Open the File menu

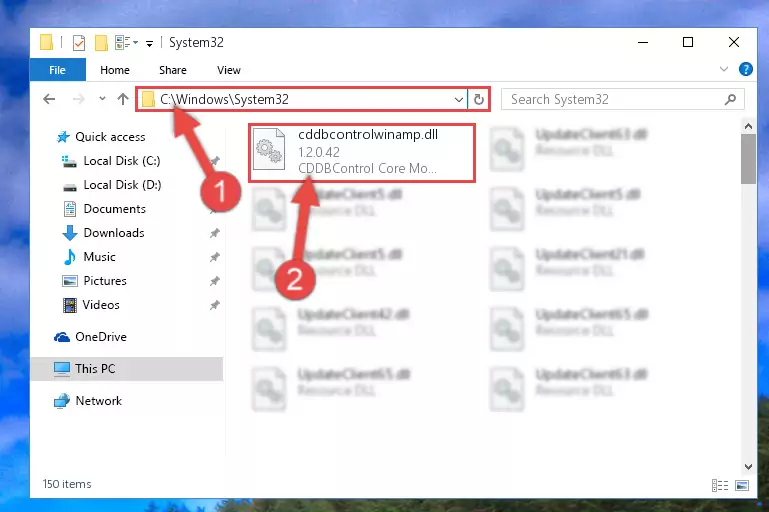(x=57, y=70)
